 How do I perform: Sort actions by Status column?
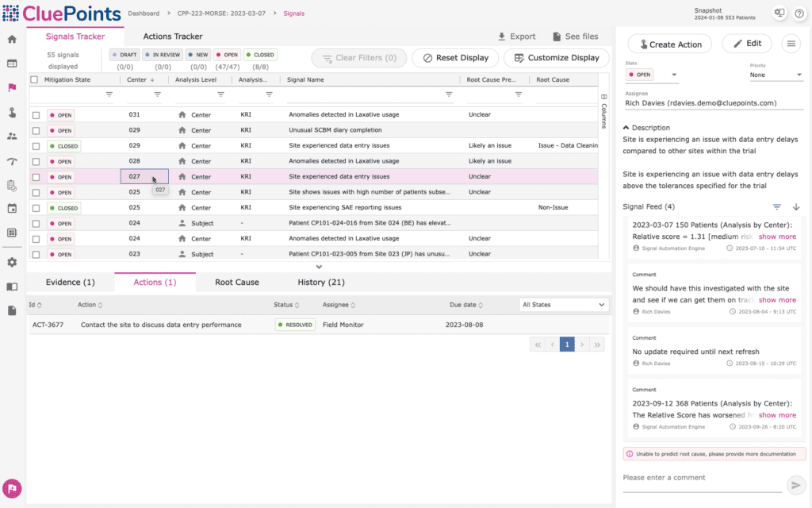click(x=286, y=305)
